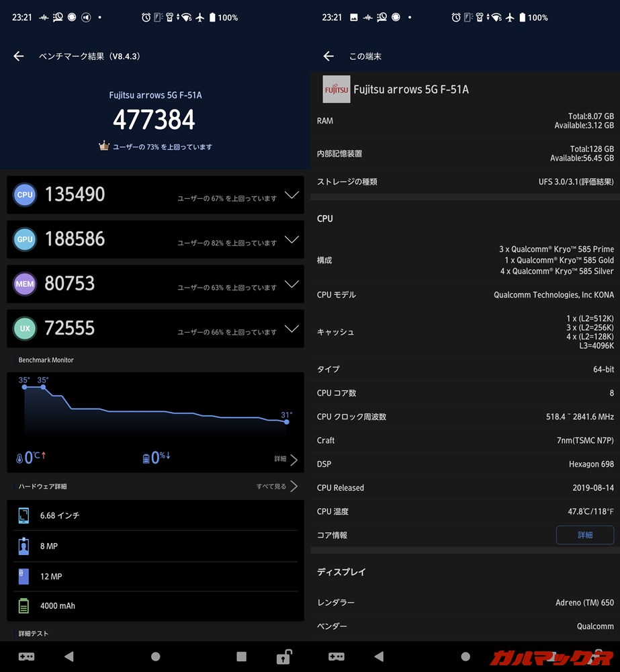Viewport: 620px width, 672px height.
Task: Tap the 31° endpoint on temperature graph
Action: click(x=287, y=421)
